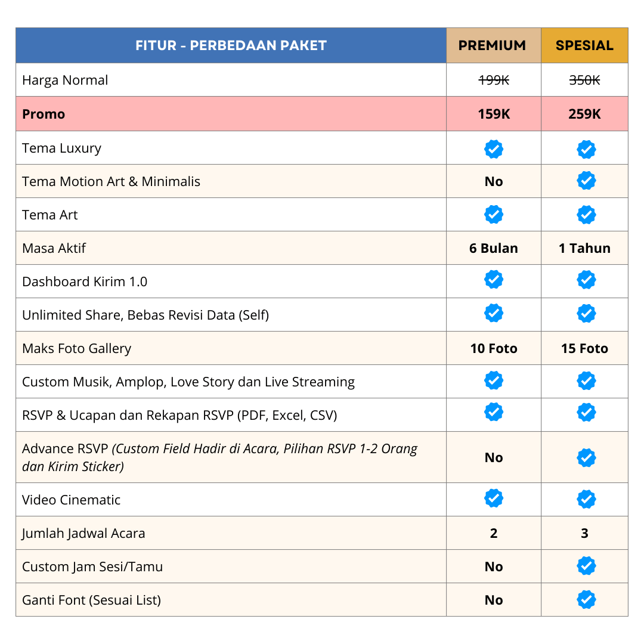Select the SPESIAL column header
Image resolution: width=644 pixels, height=644 pixels.
point(584,45)
